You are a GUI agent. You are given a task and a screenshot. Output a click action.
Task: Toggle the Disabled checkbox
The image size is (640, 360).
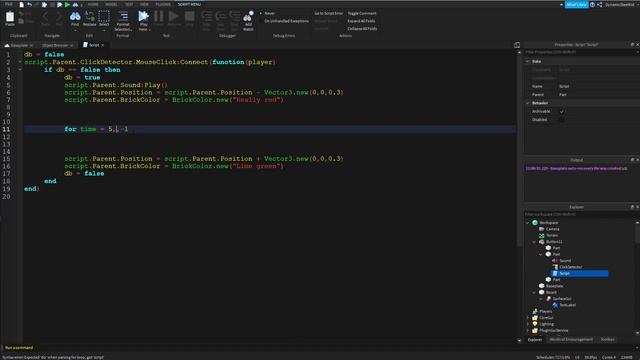pos(562,120)
